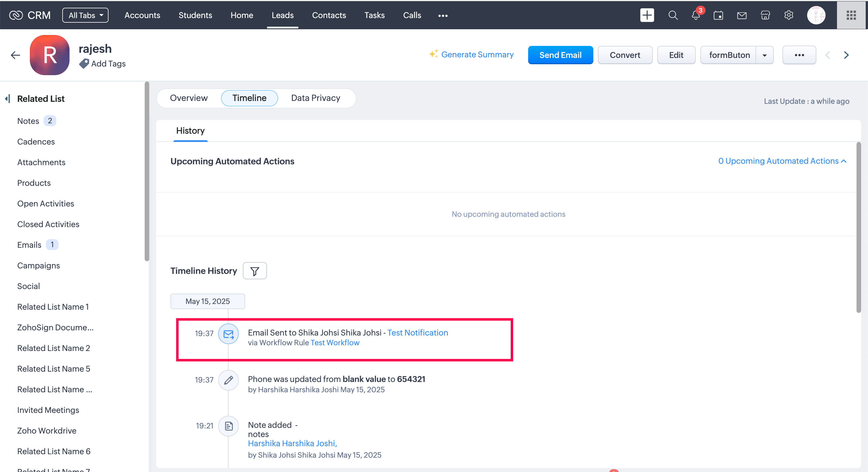The width and height of the screenshot is (868, 472).
Task: Open the apps grid launcher icon
Action: coord(851,15)
